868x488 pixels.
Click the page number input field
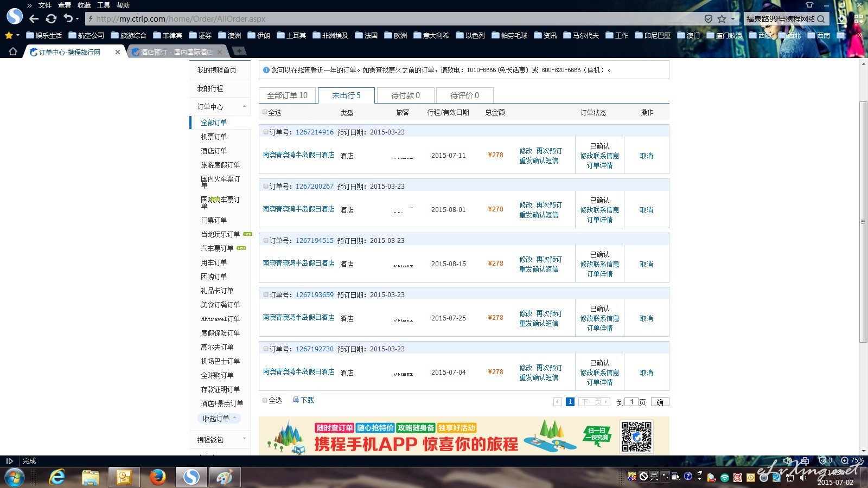coord(631,402)
